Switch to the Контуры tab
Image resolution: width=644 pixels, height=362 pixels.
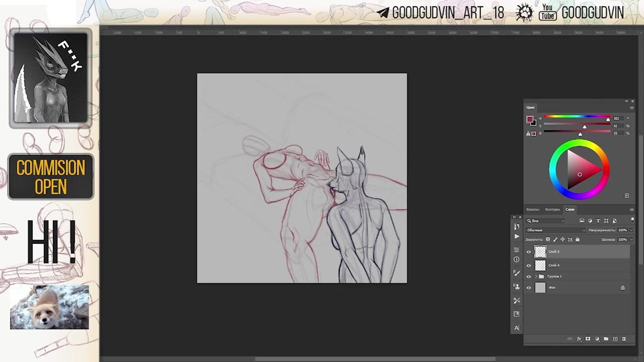pyautogui.click(x=552, y=209)
